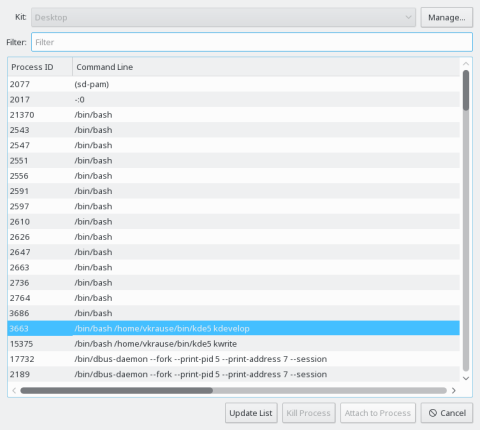Click the horizontal scrollbar thumb
The height and width of the screenshot is (430, 480).
(116, 390)
